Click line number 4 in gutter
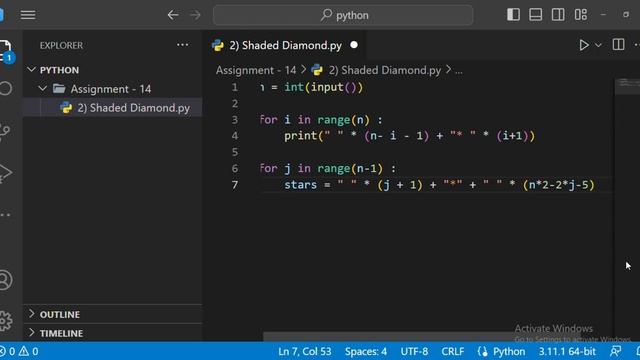640x360 pixels. (235, 136)
